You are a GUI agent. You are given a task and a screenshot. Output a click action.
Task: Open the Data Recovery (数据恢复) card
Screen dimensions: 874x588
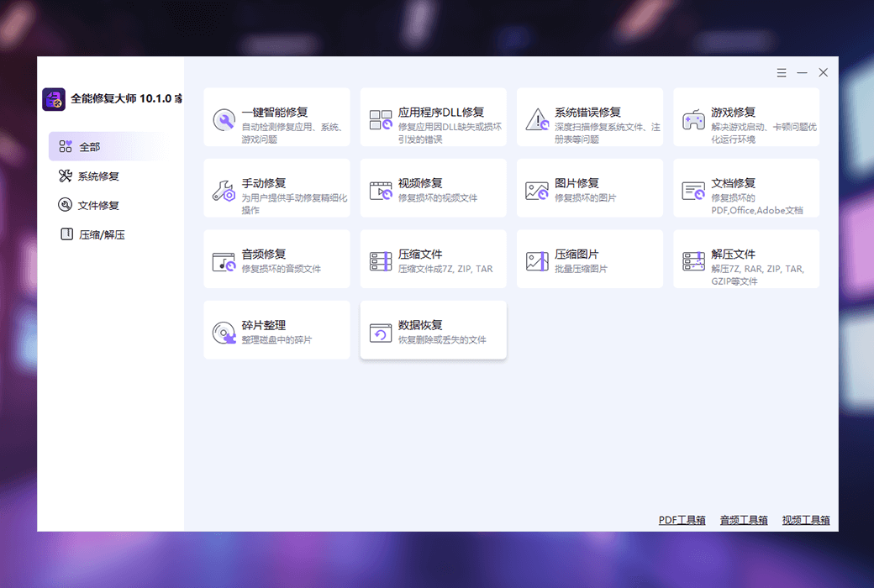pos(433,331)
